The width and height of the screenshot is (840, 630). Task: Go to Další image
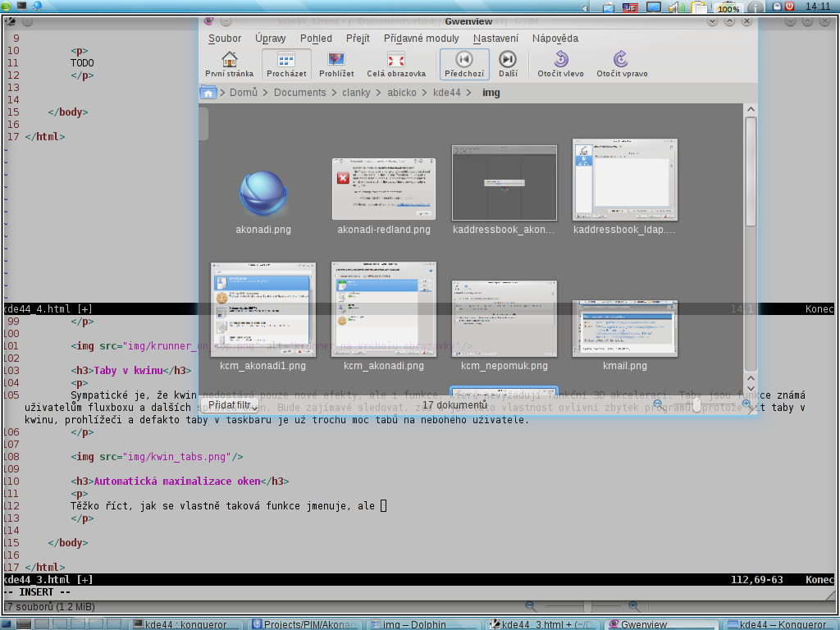(x=508, y=64)
